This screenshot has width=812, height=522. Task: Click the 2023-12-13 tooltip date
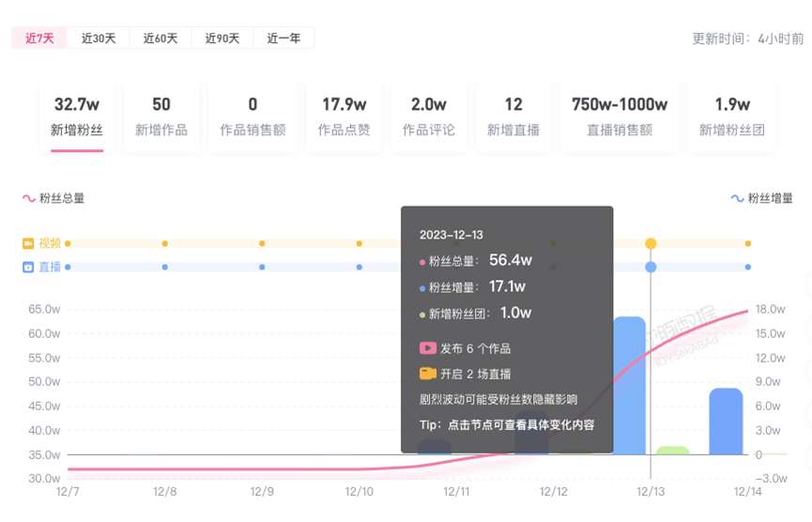(451, 235)
